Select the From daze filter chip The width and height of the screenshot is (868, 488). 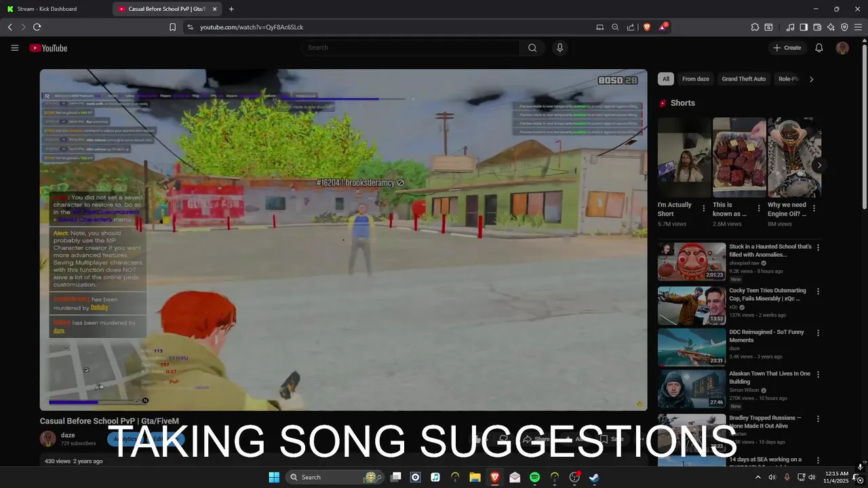pyautogui.click(x=695, y=79)
